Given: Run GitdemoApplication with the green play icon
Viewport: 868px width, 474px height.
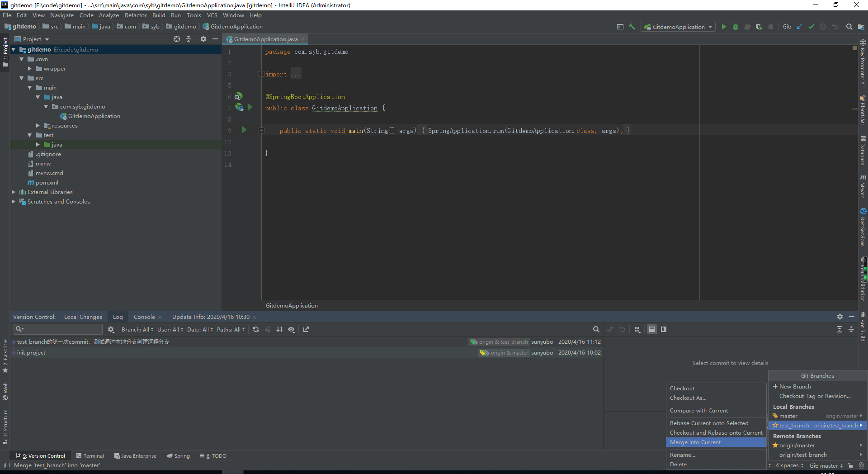Looking at the screenshot, I should pos(724,27).
